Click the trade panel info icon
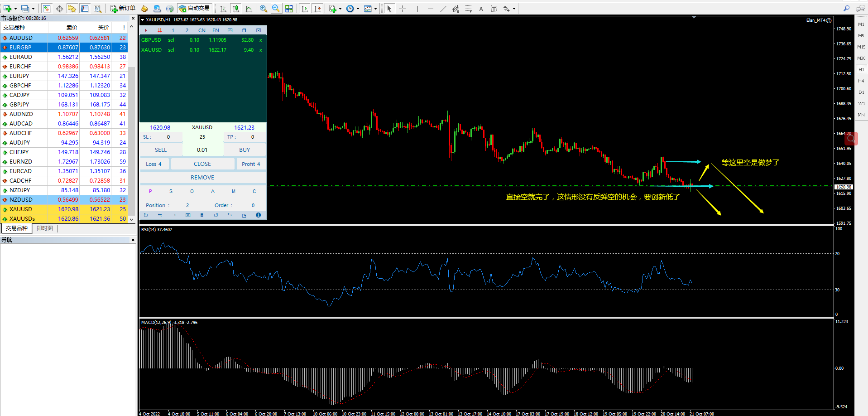 tap(258, 215)
